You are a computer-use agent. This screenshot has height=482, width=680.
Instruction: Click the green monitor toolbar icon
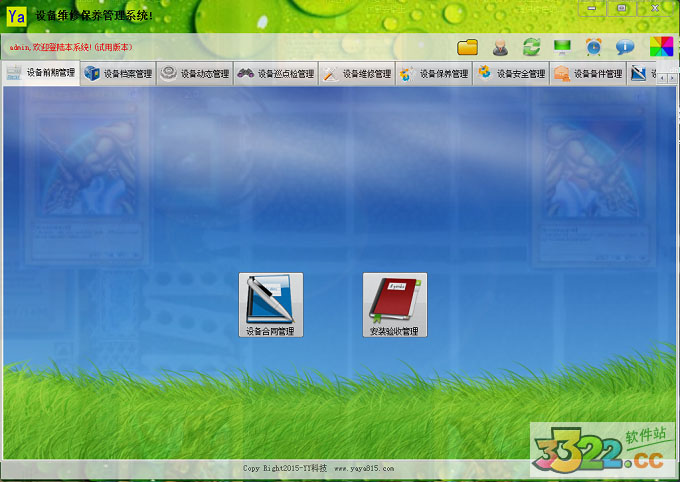[562, 47]
